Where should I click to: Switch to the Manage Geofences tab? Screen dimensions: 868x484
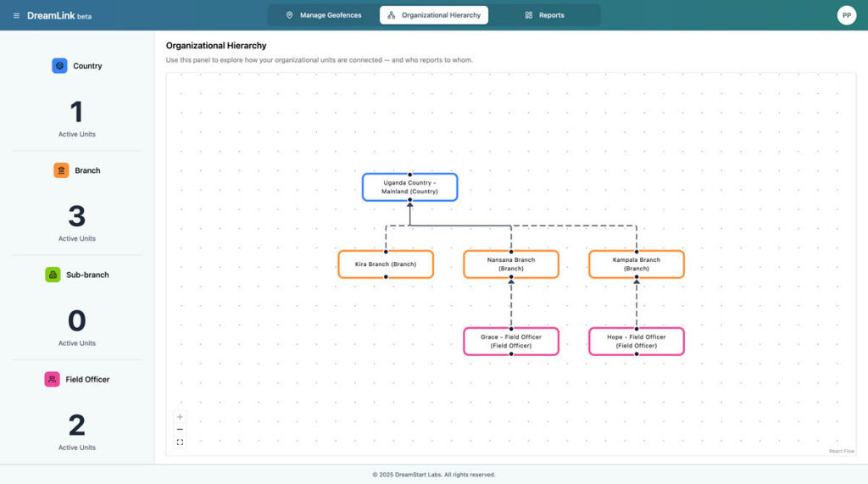tap(323, 15)
